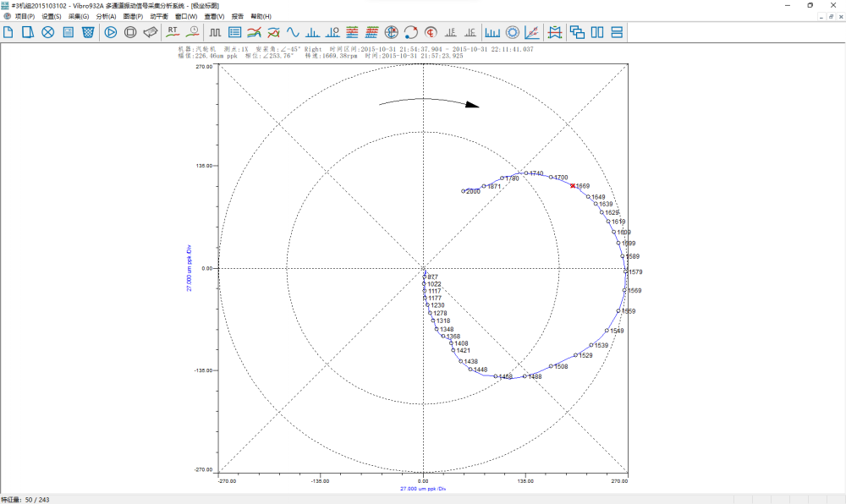Open the 项目(P) menu
This screenshot has height=504, width=846.
tap(25, 17)
